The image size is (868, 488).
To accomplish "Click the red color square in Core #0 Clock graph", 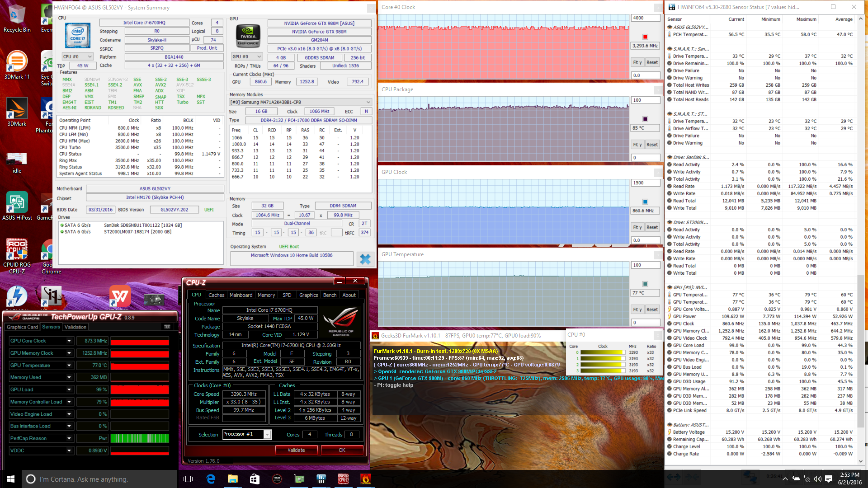I will (x=645, y=37).
